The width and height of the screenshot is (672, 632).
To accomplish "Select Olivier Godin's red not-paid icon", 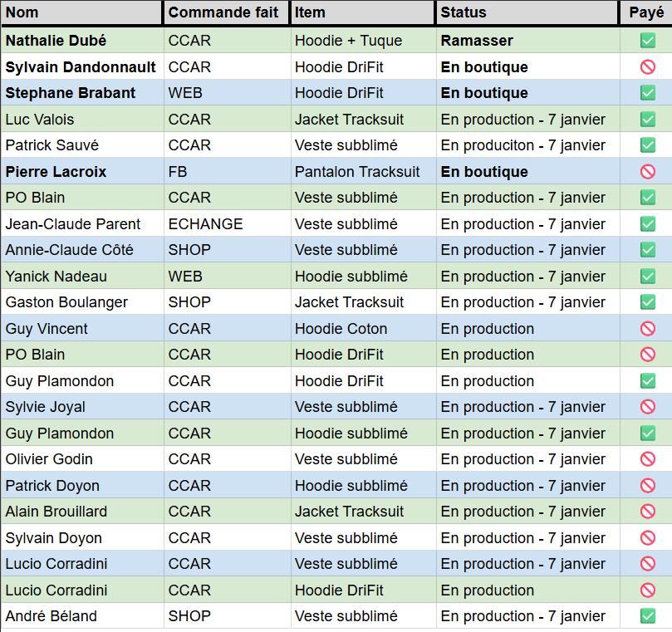I will pyautogui.click(x=648, y=459).
